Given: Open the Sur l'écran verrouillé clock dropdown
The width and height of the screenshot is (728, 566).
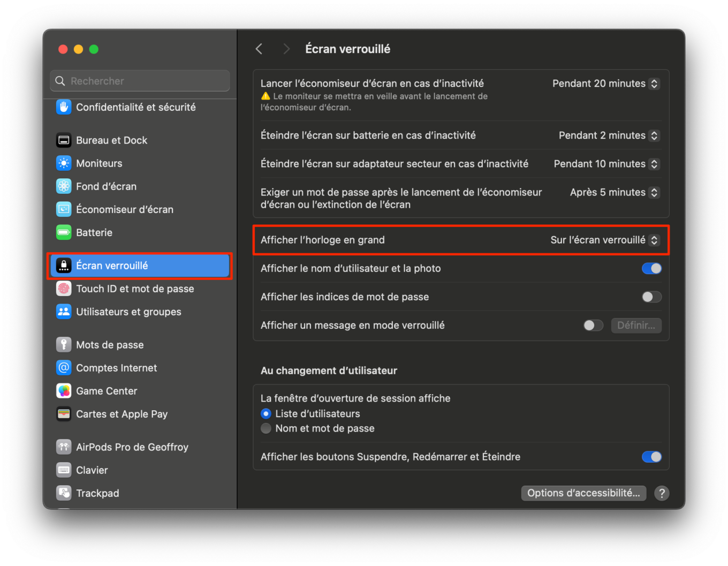Looking at the screenshot, I should point(605,240).
